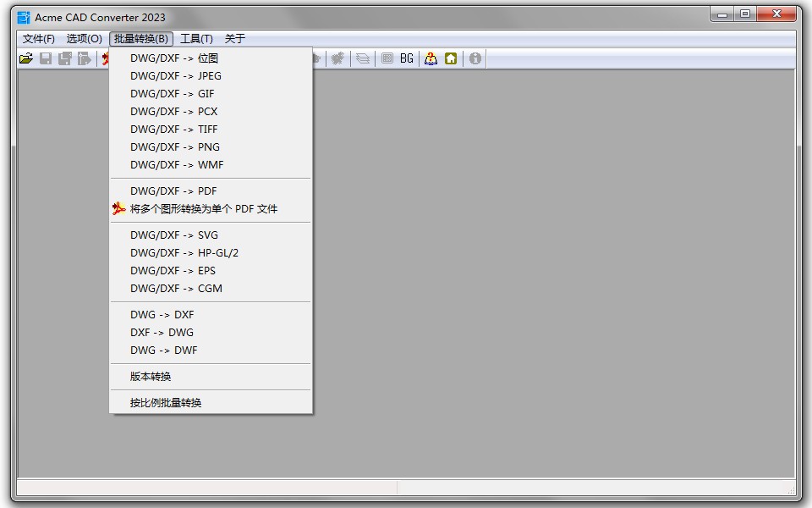Open the 文件(F) menu

coord(39,39)
